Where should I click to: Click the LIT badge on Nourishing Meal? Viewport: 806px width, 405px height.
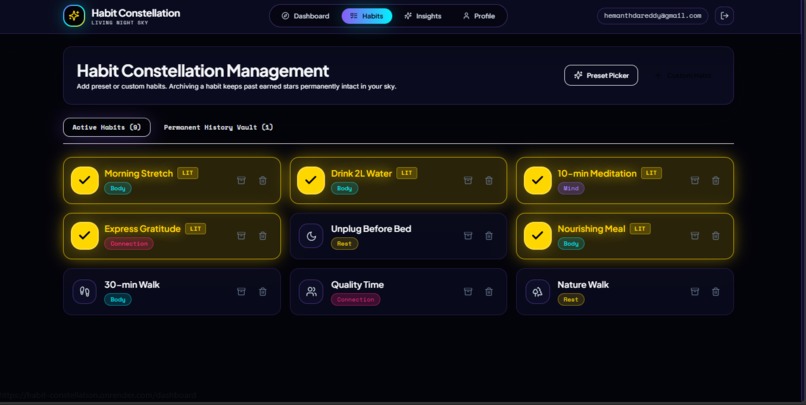[640, 229]
